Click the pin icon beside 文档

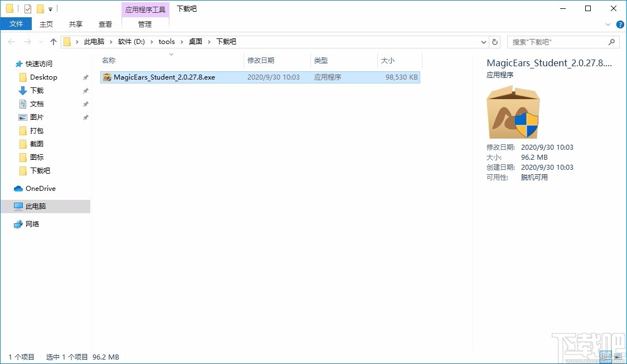coord(86,104)
